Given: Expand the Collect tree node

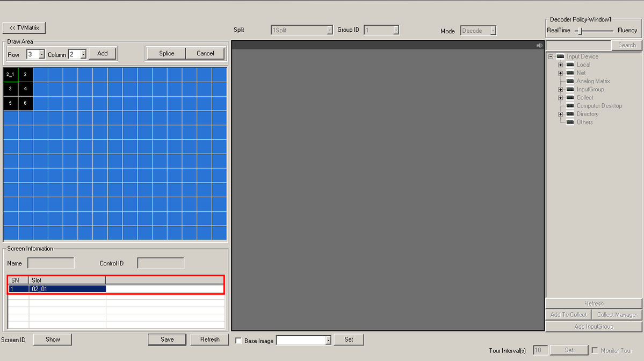Looking at the screenshot, I should point(561,98).
